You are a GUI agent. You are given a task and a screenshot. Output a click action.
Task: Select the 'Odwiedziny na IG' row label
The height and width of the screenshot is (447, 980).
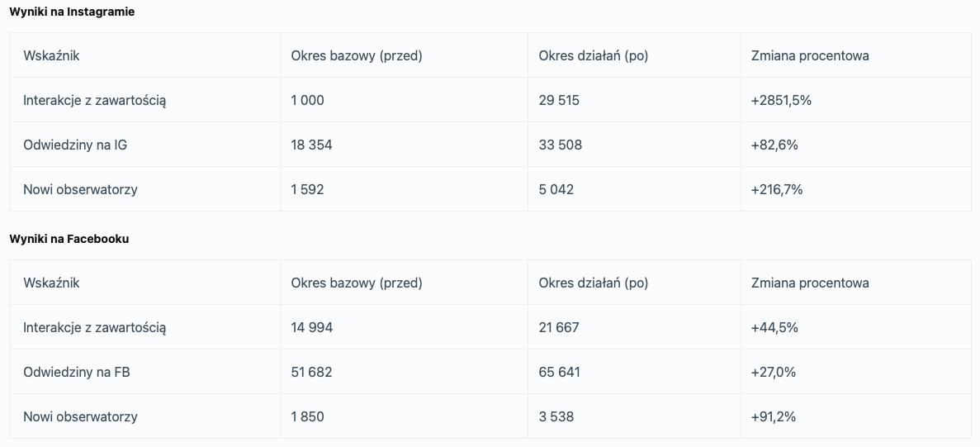(x=75, y=145)
